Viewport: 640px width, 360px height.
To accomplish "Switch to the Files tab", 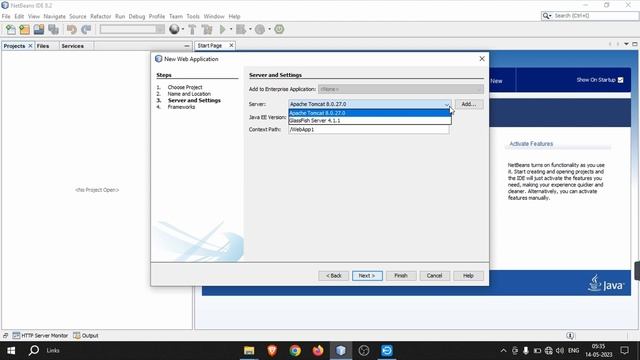I will [42, 46].
